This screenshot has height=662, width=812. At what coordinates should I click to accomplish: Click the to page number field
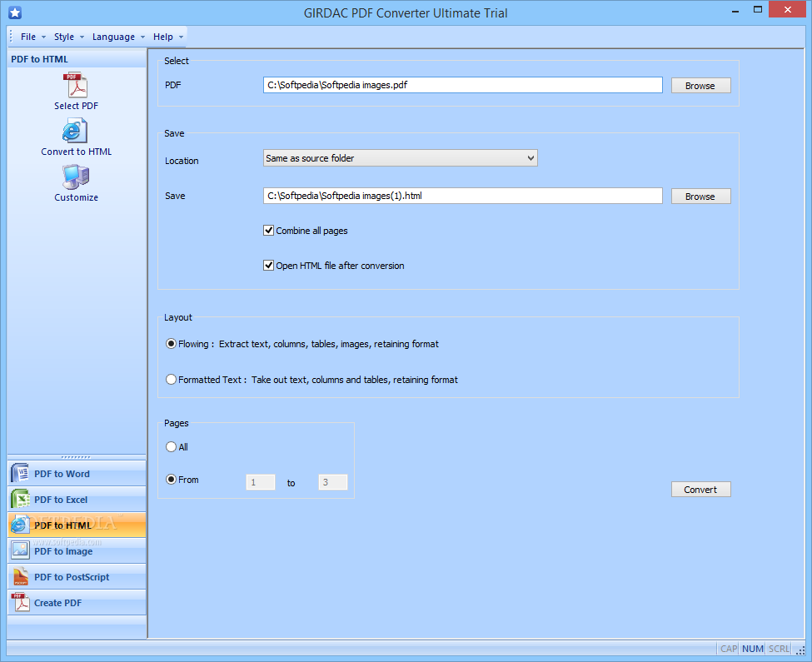(332, 482)
